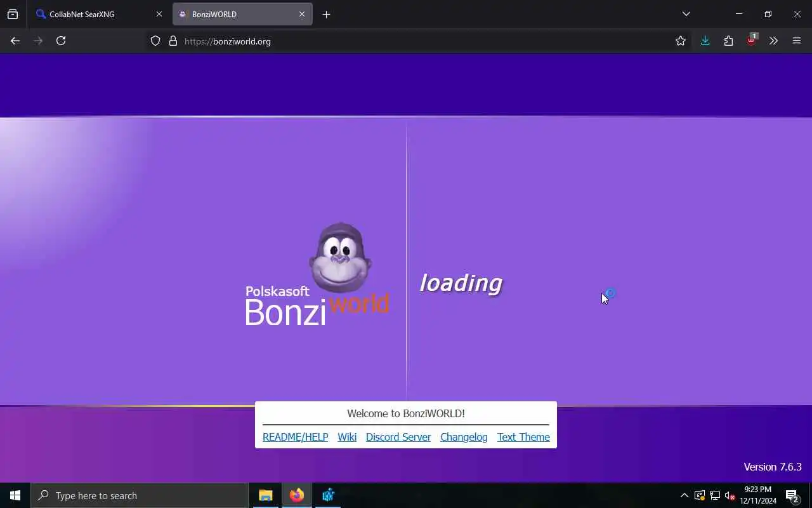Show hidden system tray icons
This screenshot has height=508, width=812.
(684, 495)
